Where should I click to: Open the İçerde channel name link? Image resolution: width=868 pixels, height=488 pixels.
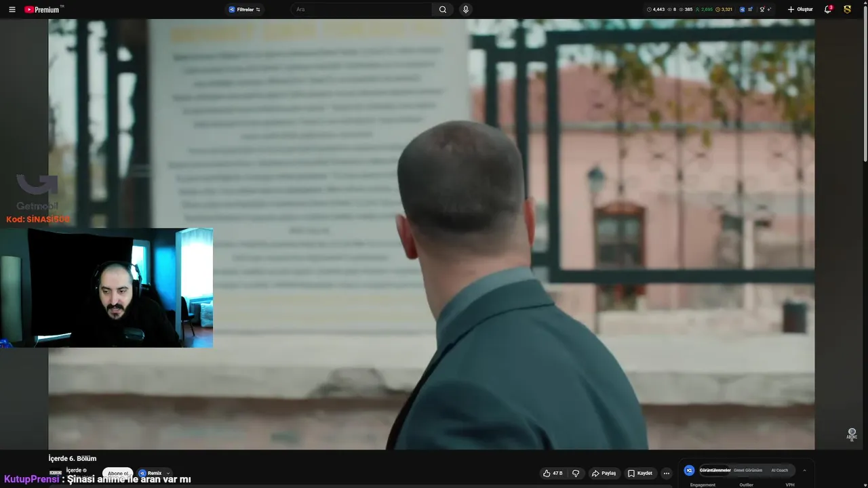73,470
